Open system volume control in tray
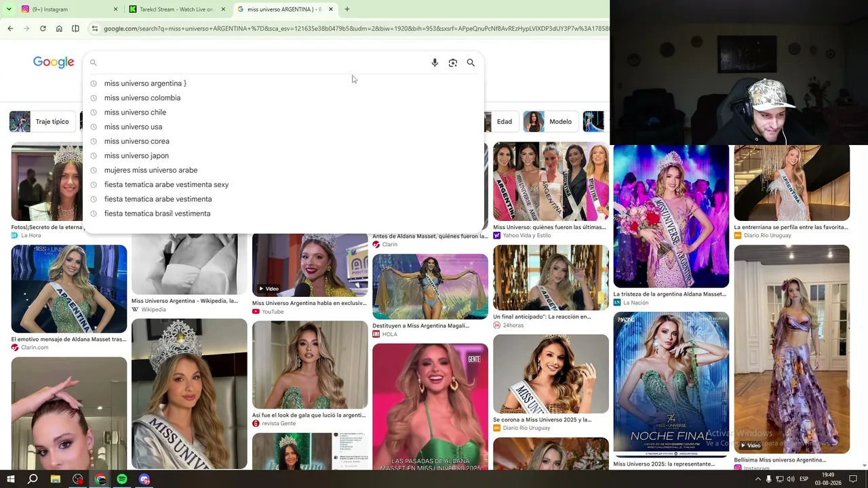The height and width of the screenshot is (488, 868). click(791, 479)
